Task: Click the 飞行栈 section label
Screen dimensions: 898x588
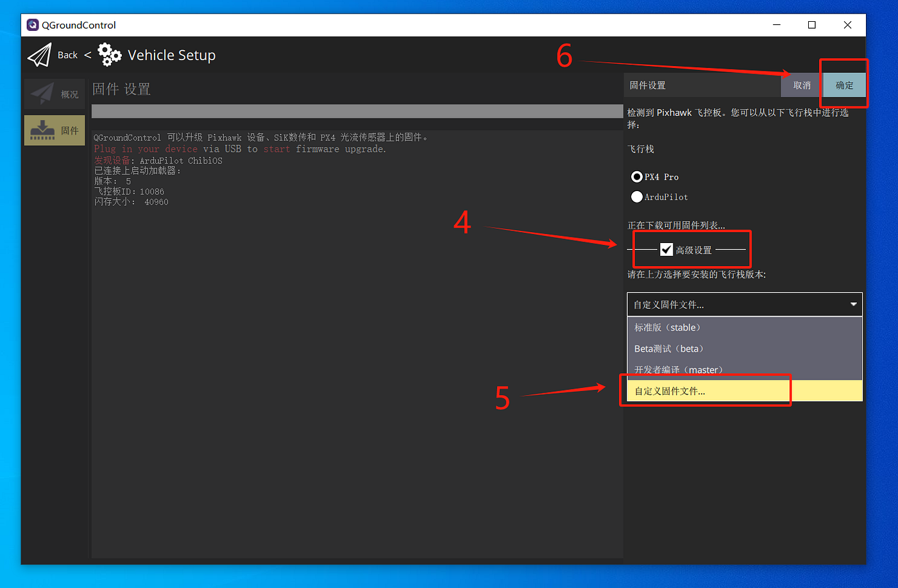Action: click(x=641, y=149)
